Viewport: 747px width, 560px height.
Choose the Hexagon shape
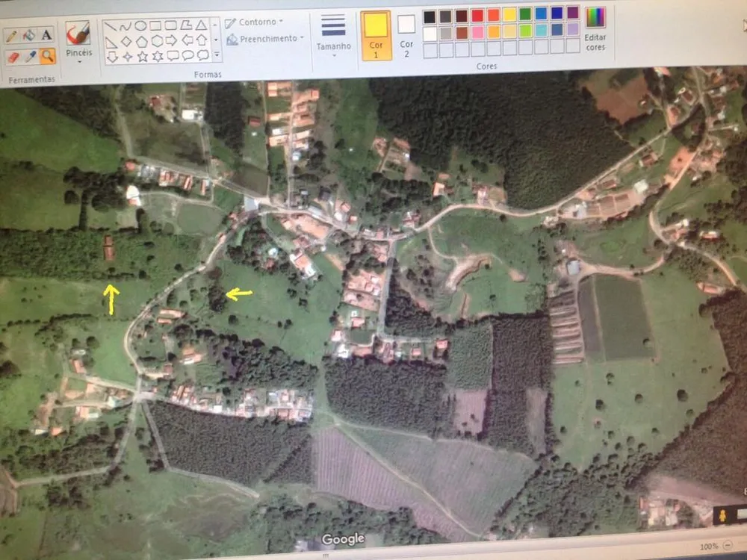pyautogui.click(x=157, y=41)
